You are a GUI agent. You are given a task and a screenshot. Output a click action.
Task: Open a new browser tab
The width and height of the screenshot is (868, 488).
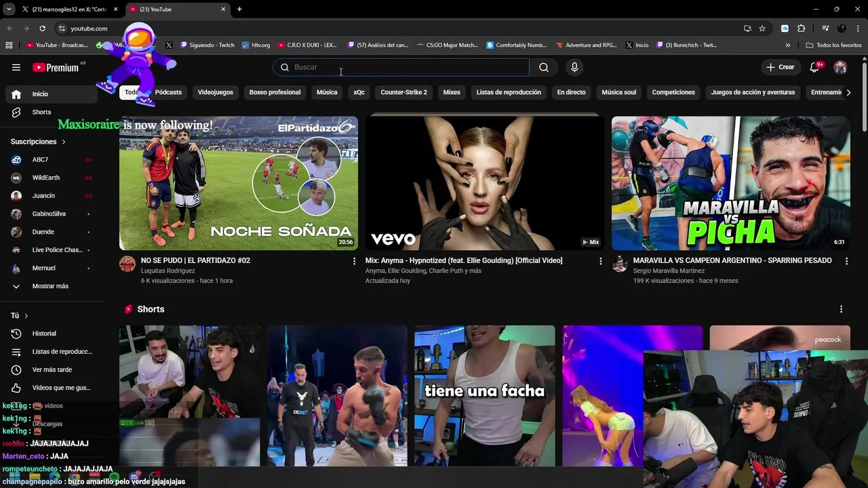(239, 9)
